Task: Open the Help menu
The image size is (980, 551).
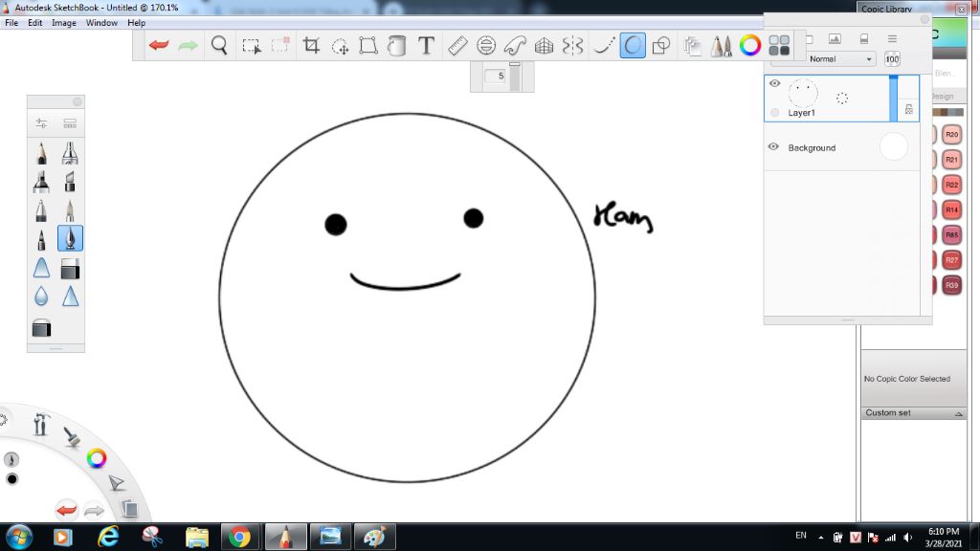Action: point(136,23)
